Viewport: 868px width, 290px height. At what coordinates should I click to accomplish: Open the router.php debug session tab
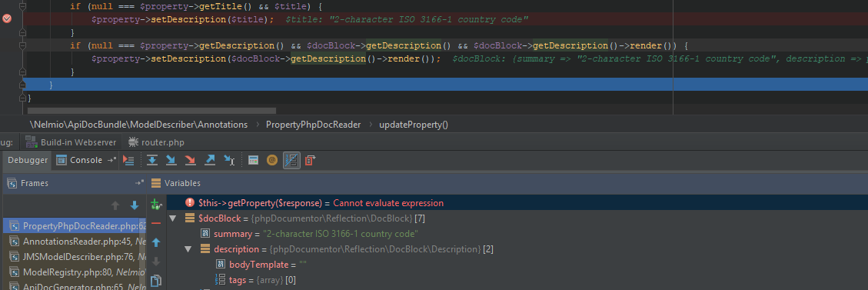(157, 142)
